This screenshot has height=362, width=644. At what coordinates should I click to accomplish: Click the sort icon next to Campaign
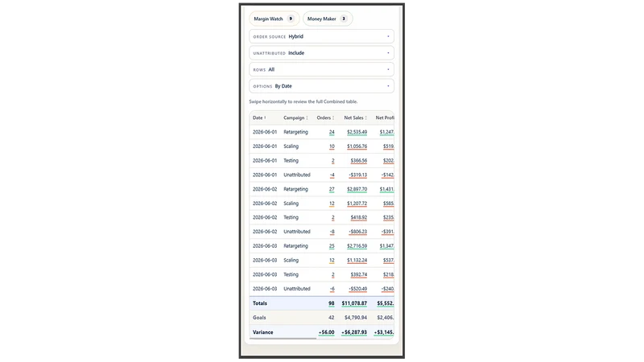[x=307, y=117]
